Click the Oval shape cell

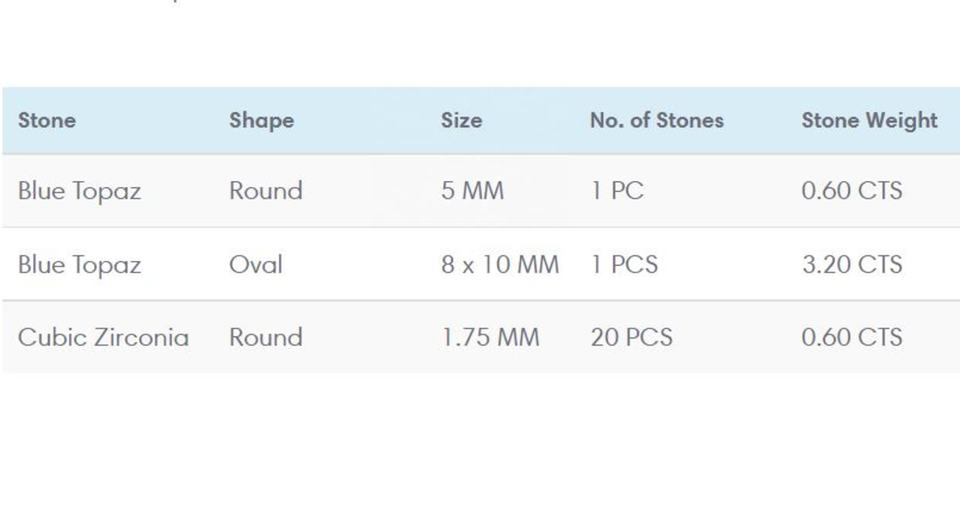255,265
